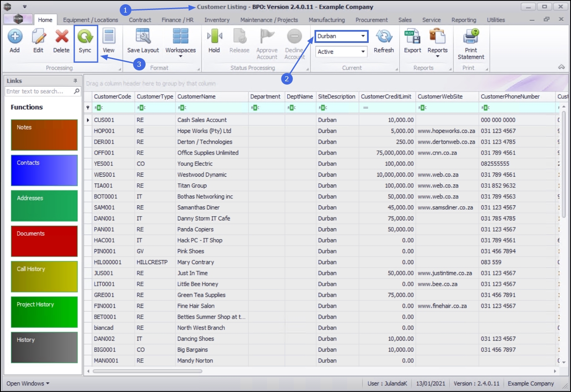This screenshot has width=571, height=392.
Task: Open the Active status dropdown
Action: tap(363, 52)
